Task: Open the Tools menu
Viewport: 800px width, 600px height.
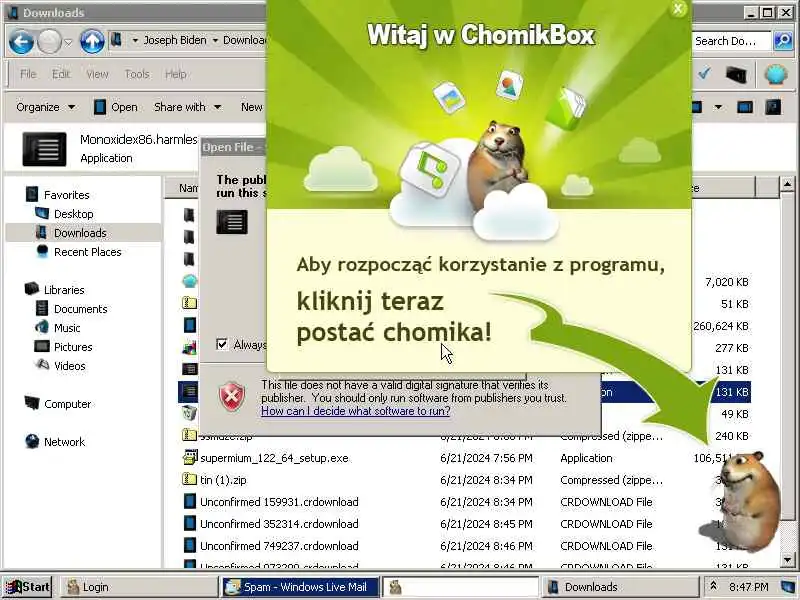Action: click(x=137, y=74)
